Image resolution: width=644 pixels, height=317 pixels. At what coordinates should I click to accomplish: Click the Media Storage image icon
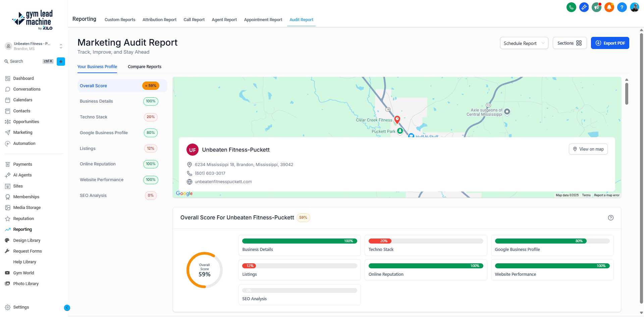coord(8,208)
